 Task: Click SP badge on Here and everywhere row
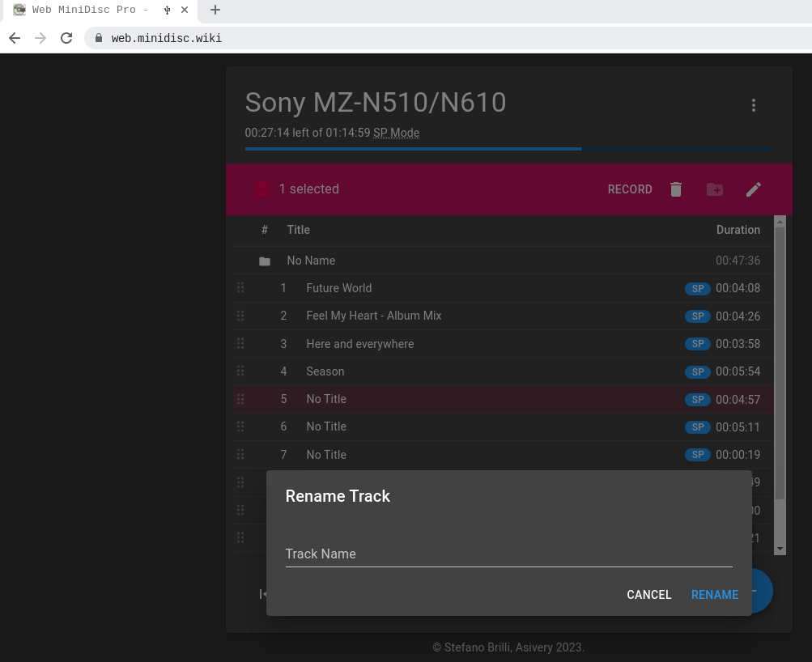[x=698, y=344]
